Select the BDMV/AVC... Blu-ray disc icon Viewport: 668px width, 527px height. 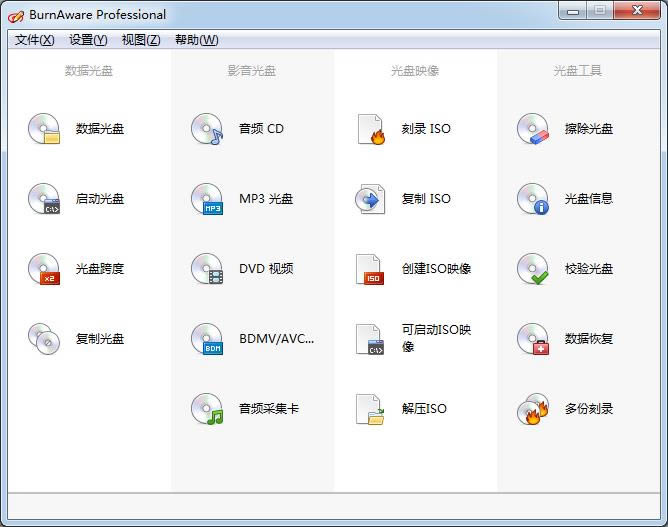(x=207, y=339)
